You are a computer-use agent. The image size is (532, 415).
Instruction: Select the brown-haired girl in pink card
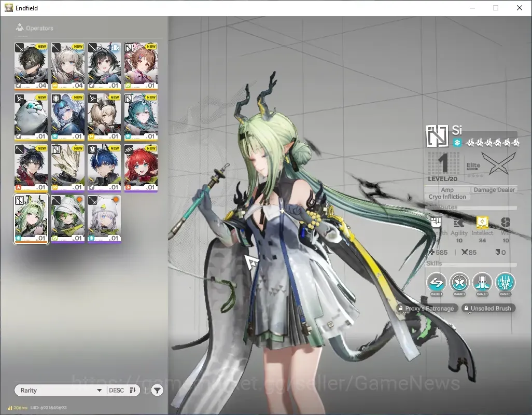tap(141, 66)
